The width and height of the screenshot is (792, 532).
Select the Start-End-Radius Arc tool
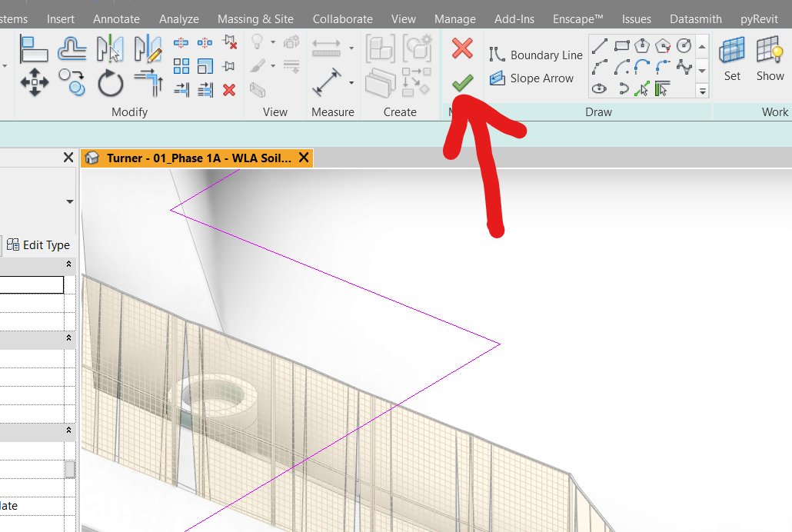click(600, 67)
